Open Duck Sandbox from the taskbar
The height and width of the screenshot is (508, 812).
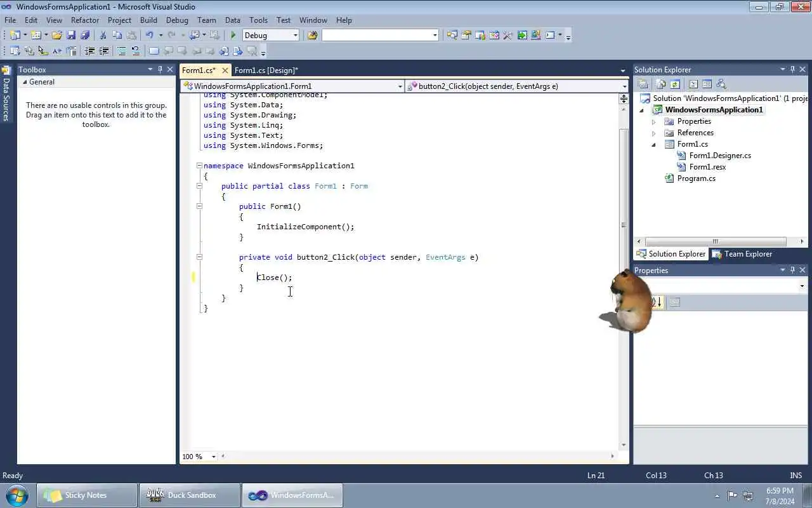click(190, 495)
